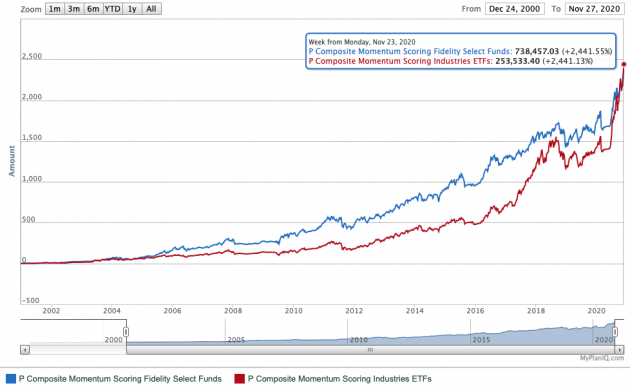Click the 2,500 y-axis label
This screenshot has width=630, height=390.
[x=32, y=56]
